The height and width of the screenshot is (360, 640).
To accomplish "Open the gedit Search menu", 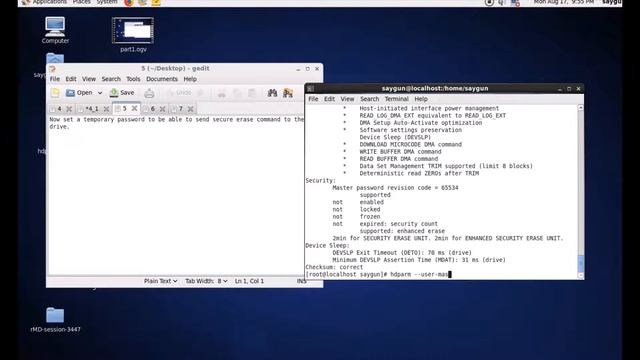I will 111,79.
